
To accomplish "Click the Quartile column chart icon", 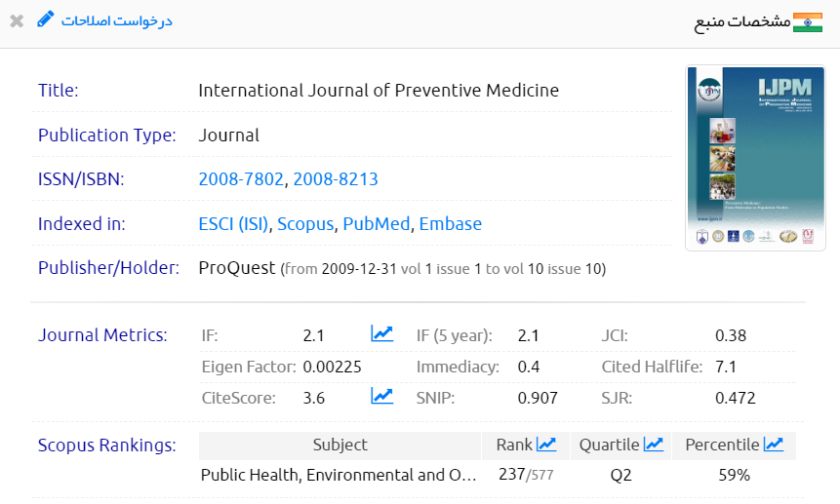I will 653,445.
